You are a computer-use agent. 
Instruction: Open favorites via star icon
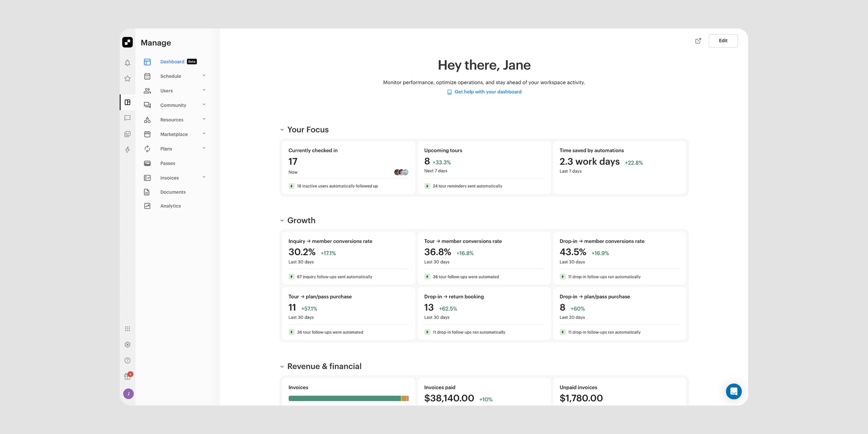[x=127, y=78]
